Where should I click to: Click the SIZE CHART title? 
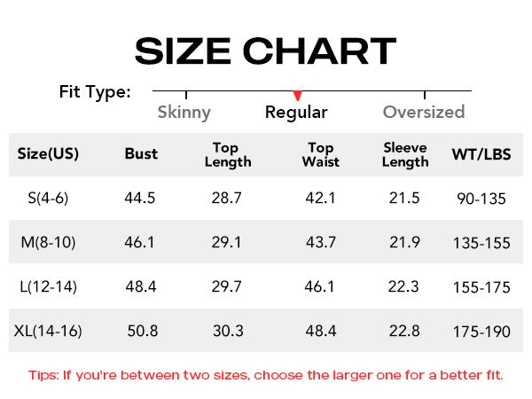pos(265,51)
